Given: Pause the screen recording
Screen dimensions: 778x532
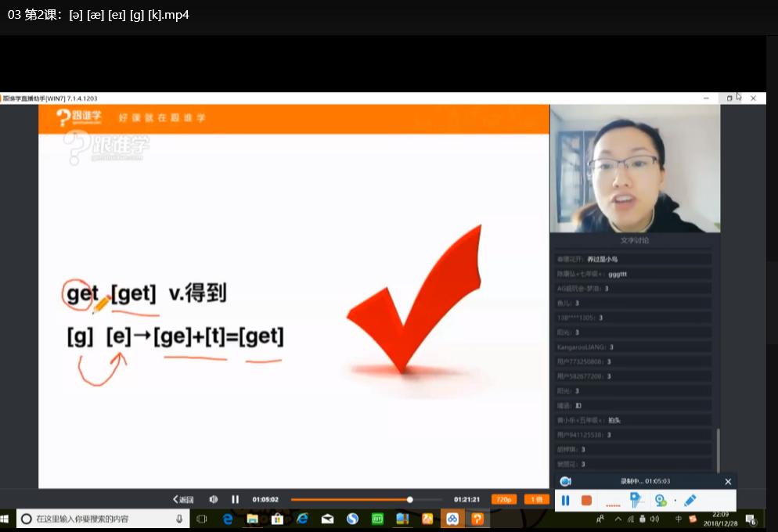Looking at the screenshot, I should pos(565,501).
